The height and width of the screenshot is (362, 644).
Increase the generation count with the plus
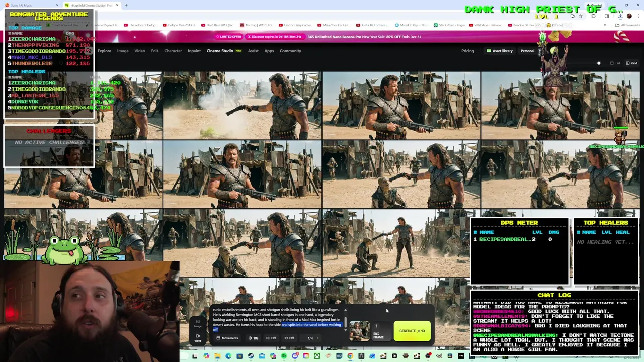pyautogui.click(x=317, y=338)
